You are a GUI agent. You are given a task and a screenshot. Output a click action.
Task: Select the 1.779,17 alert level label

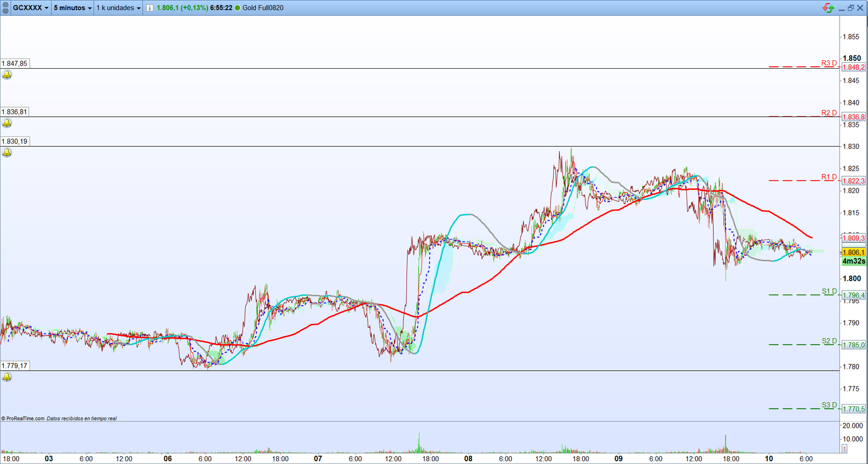click(15, 366)
